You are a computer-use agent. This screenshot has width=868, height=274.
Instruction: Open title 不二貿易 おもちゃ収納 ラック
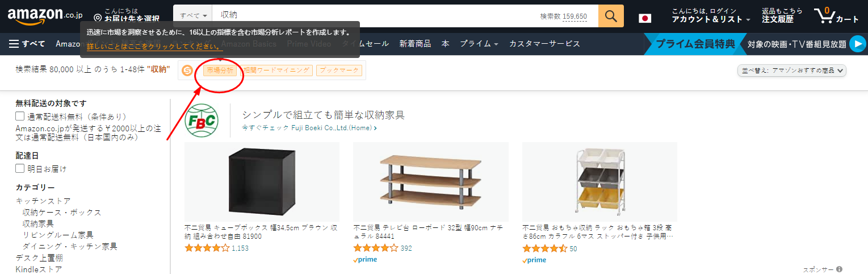598,231
